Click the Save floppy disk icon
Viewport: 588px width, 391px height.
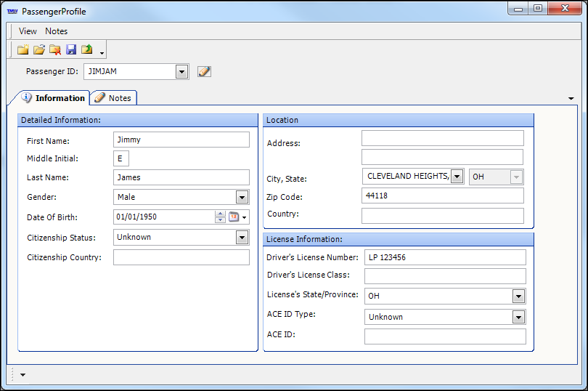click(71, 49)
